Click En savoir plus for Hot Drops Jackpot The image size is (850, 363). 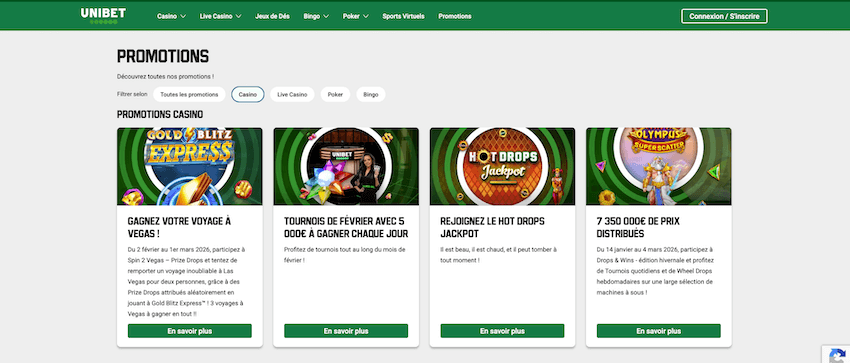pyautogui.click(x=503, y=331)
